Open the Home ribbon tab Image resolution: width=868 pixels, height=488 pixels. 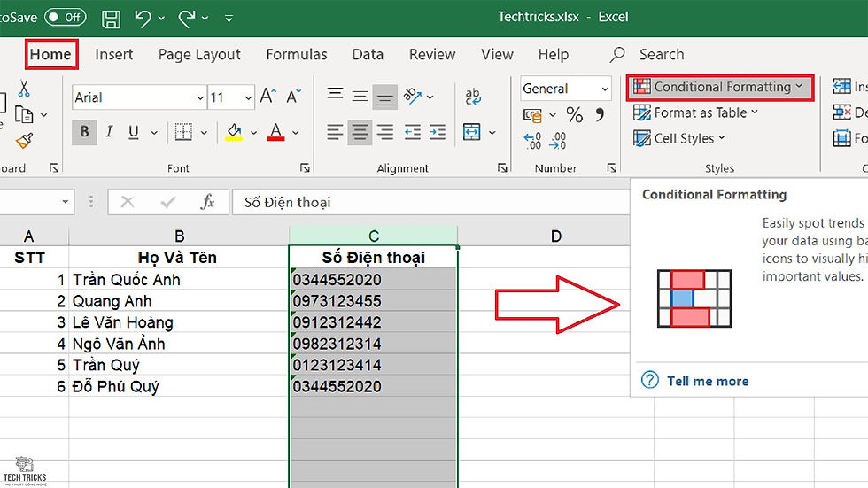click(50, 54)
